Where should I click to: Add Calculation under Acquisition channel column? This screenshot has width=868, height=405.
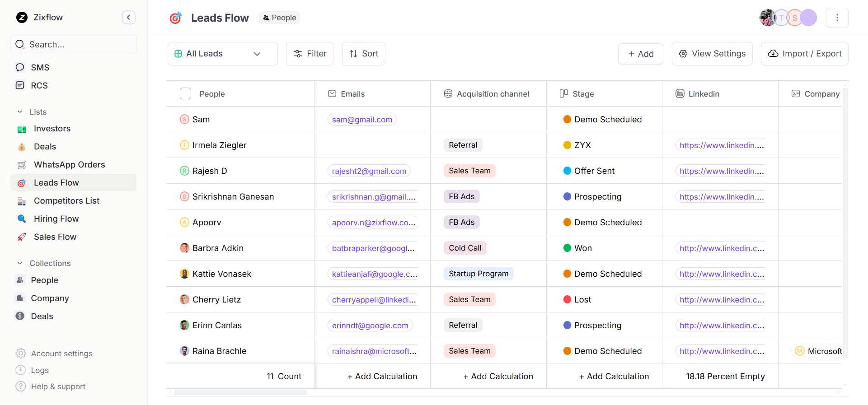point(498,376)
